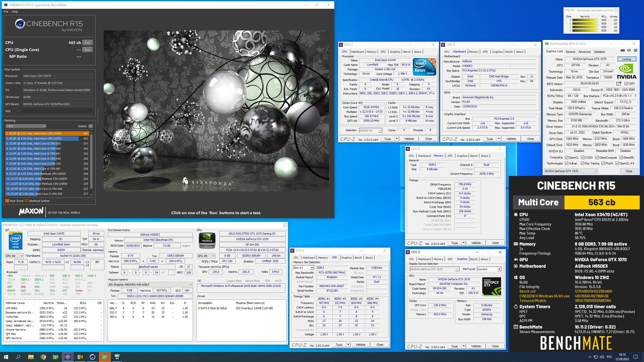The image size is (644, 362).
Task: Click the network tray icon
Action: 596,357
